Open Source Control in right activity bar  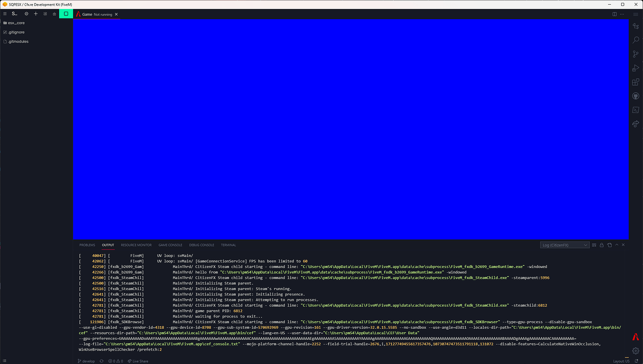click(x=636, y=54)
